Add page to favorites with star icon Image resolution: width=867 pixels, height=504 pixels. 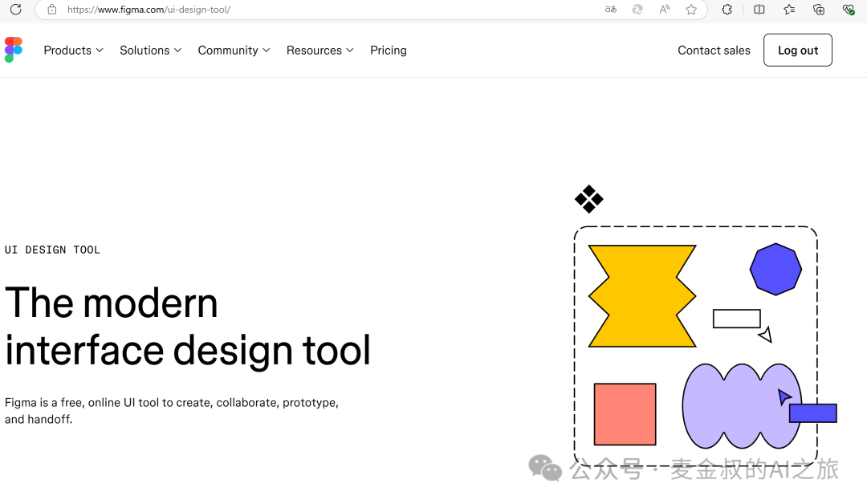[691, 10]
